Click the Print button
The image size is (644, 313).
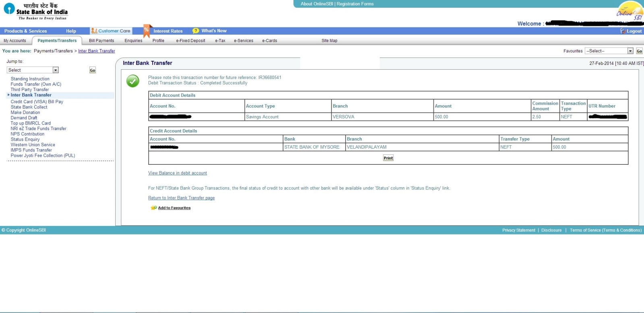click(388, 158)
